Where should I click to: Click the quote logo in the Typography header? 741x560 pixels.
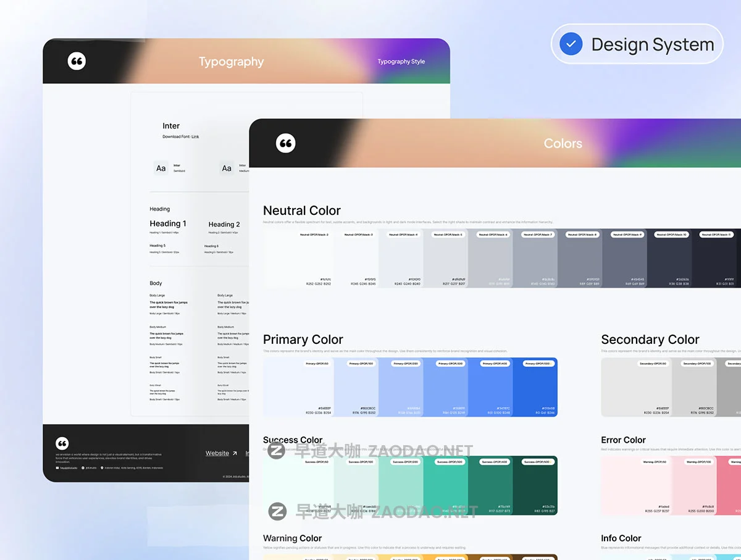coord(77,61)
